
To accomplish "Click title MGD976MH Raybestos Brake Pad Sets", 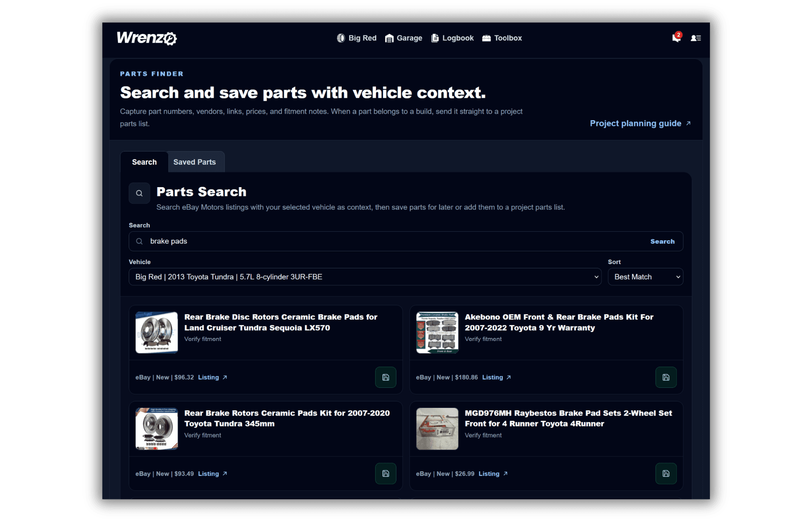I will point(568,418).
